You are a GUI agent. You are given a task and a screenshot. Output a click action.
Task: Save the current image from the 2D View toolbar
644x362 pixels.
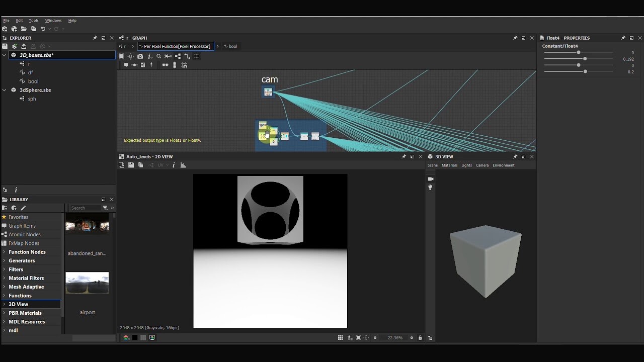click(131, 165)
